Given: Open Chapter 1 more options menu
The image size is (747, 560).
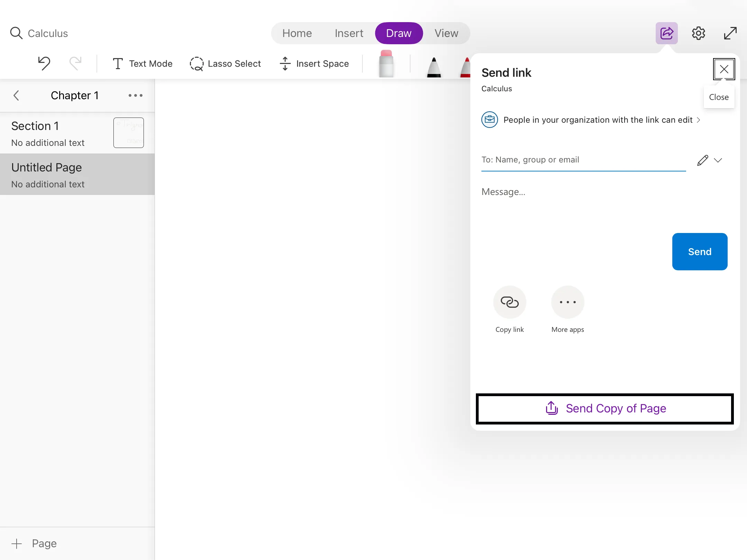Looking at the screenshot, I should pos(135,95).
